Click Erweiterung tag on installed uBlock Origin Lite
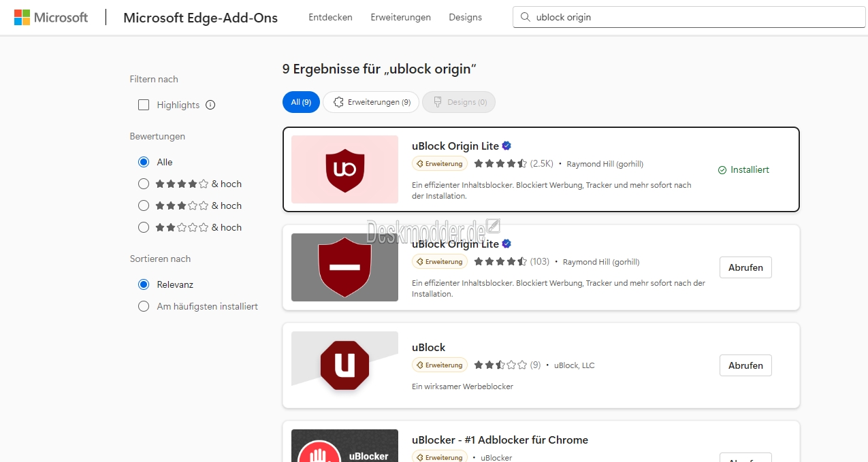Image resolution: width=868 pixels, height=462 pixels. click(x=440, y=164)
